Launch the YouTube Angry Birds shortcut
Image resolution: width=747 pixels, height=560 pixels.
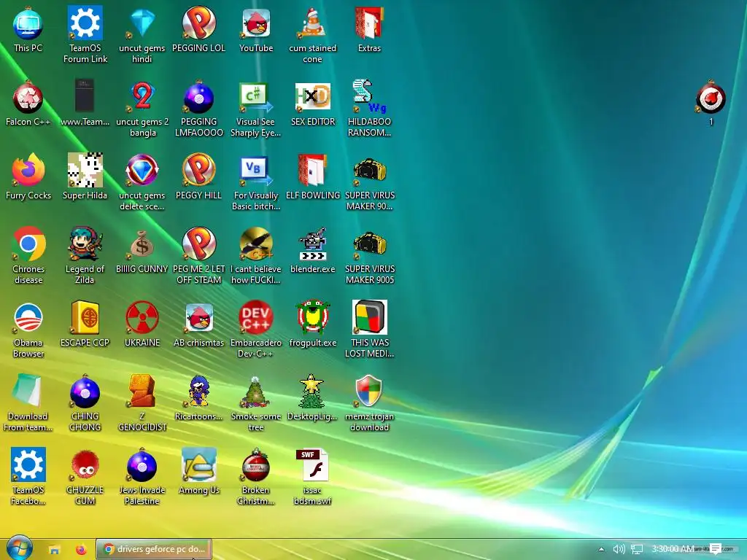(256, 23)
